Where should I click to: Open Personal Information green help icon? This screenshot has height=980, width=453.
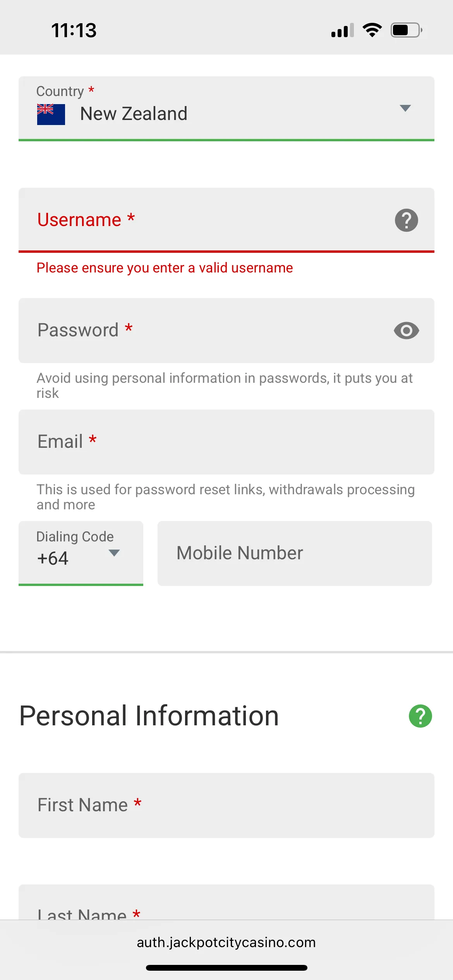420,716
